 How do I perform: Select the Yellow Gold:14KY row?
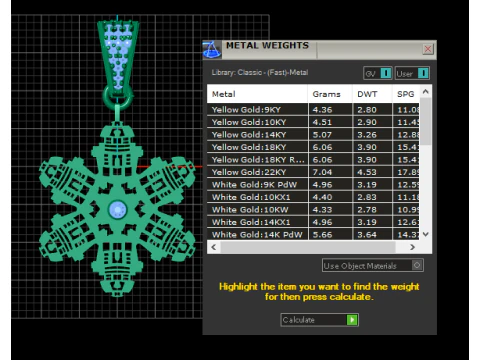tap(313, 135)
